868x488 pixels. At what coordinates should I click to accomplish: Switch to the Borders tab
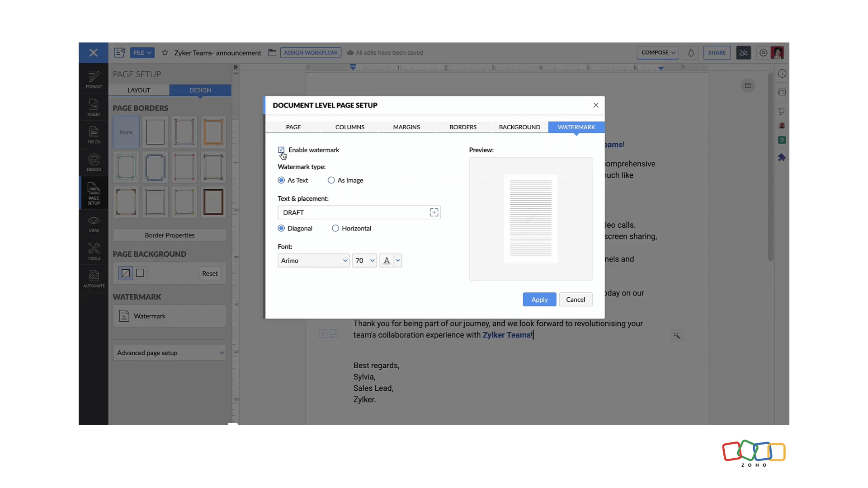463,127
